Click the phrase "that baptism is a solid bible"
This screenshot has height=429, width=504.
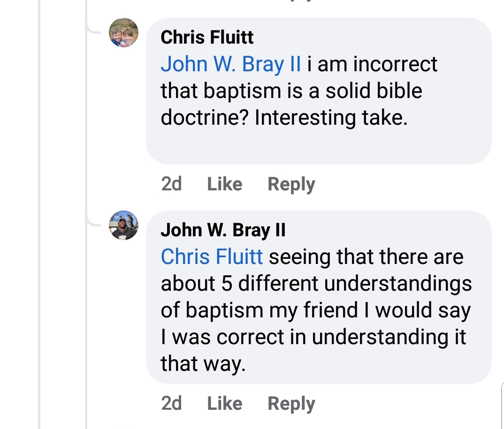(291, 91)
